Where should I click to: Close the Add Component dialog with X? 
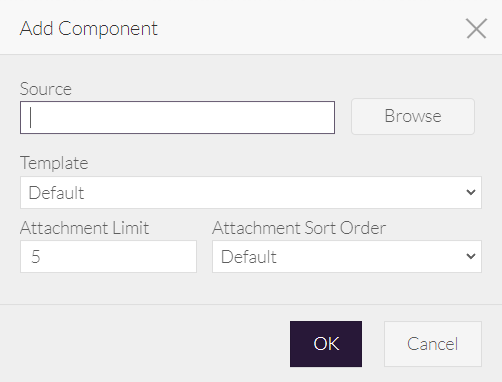point(477,29)
